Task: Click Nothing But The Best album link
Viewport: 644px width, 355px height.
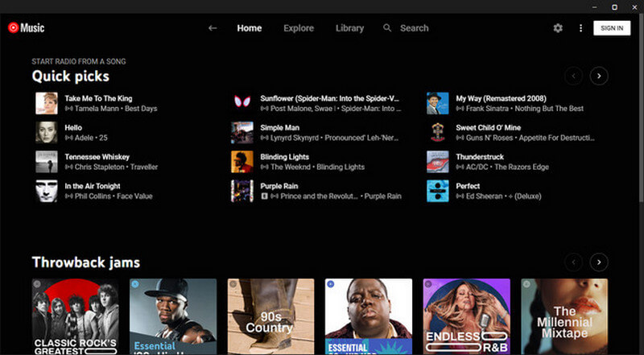Action: [549, 109]
